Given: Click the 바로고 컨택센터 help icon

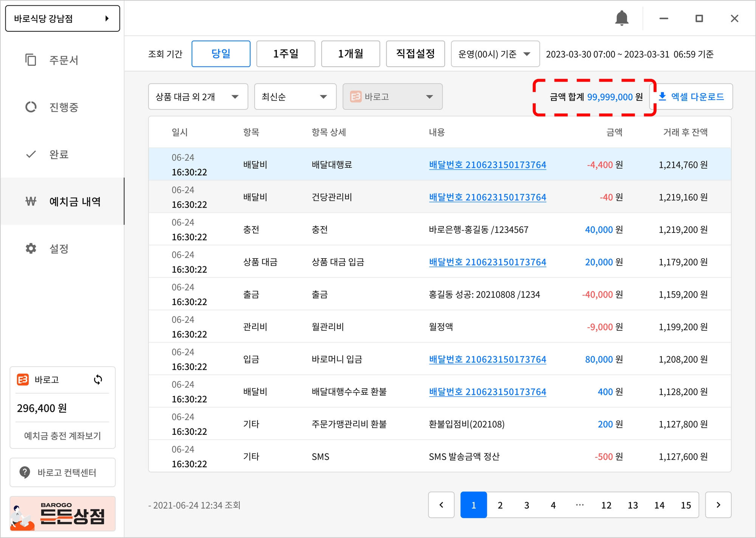Looking at the screenshot, I should (x=25, y=472).
